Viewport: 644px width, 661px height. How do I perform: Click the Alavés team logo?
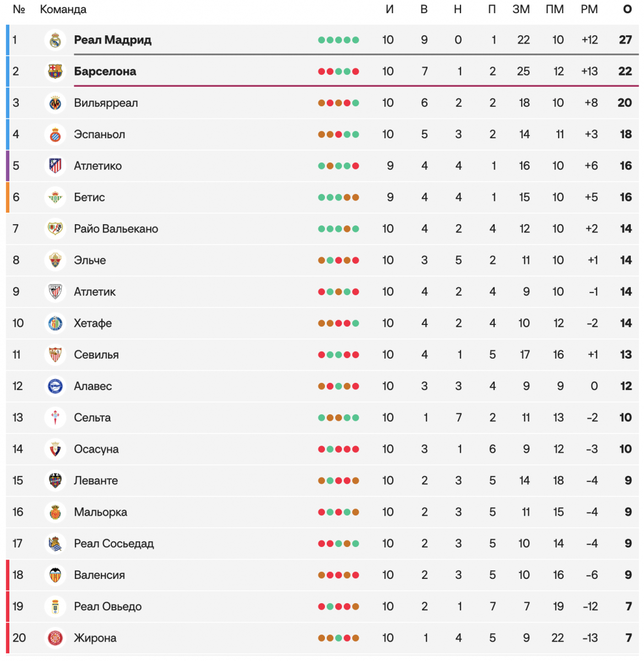(x=55, y=386)
